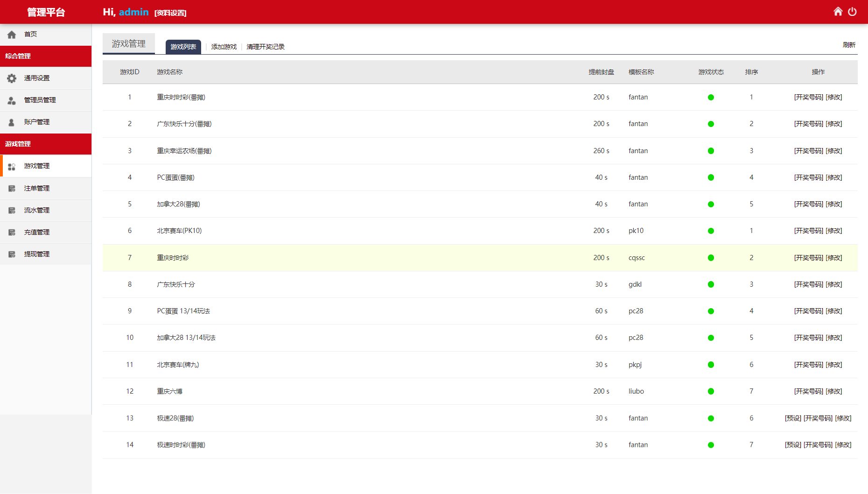Click the icon beside 流水管理
Screen dimensions: 868x494
pyautogui.click(x=12, y=211)
